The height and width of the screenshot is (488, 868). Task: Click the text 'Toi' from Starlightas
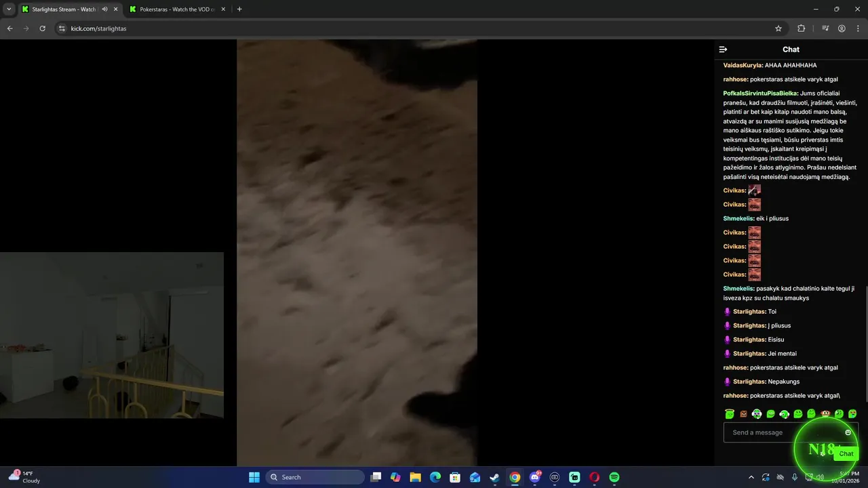pyautogui.click(x=772, y=312)
